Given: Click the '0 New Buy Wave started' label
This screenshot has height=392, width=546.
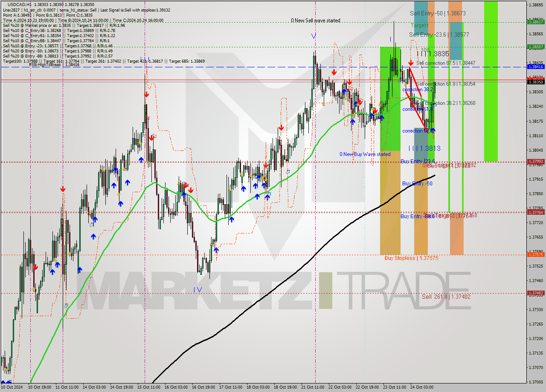Looking at the screenshot, I should click(365, 154).
